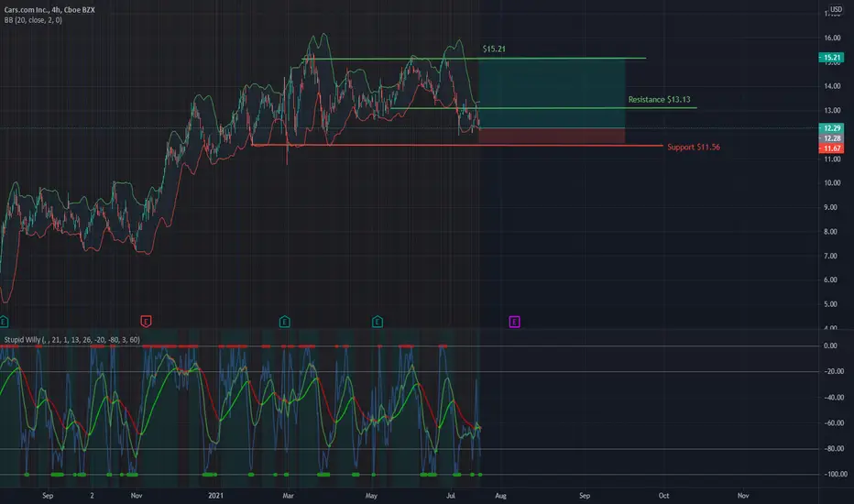
Task: Click the Support $11.56 label
Action: pyautogui.click(x=694, y=148)
